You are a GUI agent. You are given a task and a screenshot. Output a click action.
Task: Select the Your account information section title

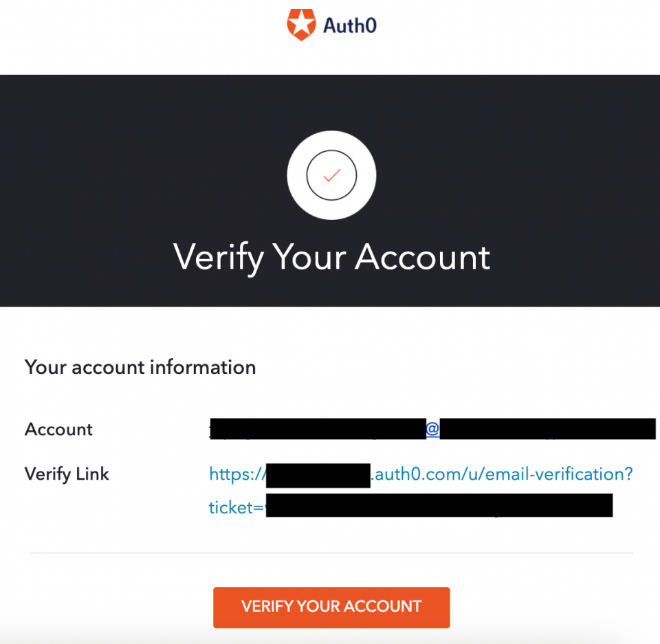[x=140, y=367]
